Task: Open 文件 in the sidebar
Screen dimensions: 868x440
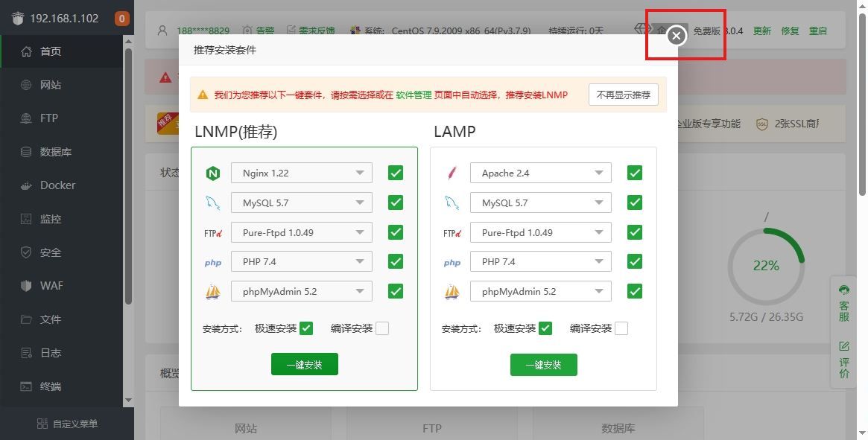Action: [x=61, y=319]
